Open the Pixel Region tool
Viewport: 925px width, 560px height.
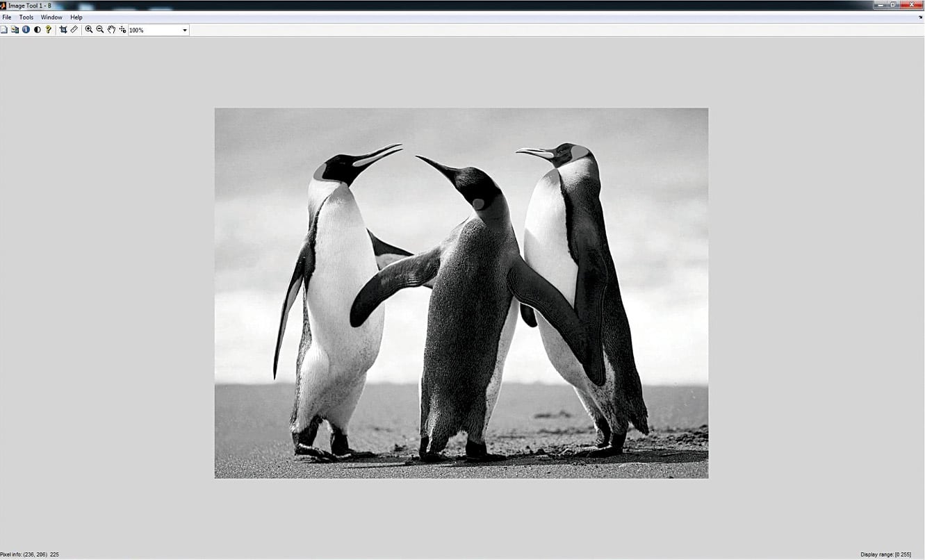pyautogui.click(x=122, y=29)
